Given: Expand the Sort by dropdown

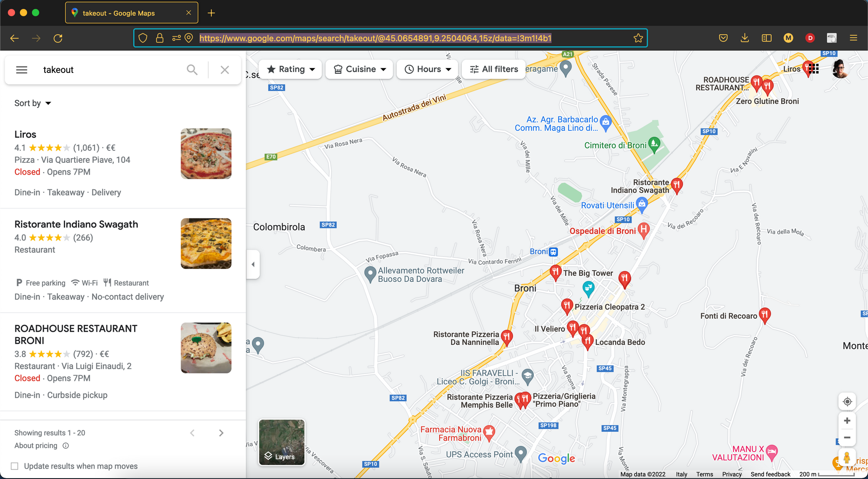Looking at the screenshot, I should coord(33,103).
